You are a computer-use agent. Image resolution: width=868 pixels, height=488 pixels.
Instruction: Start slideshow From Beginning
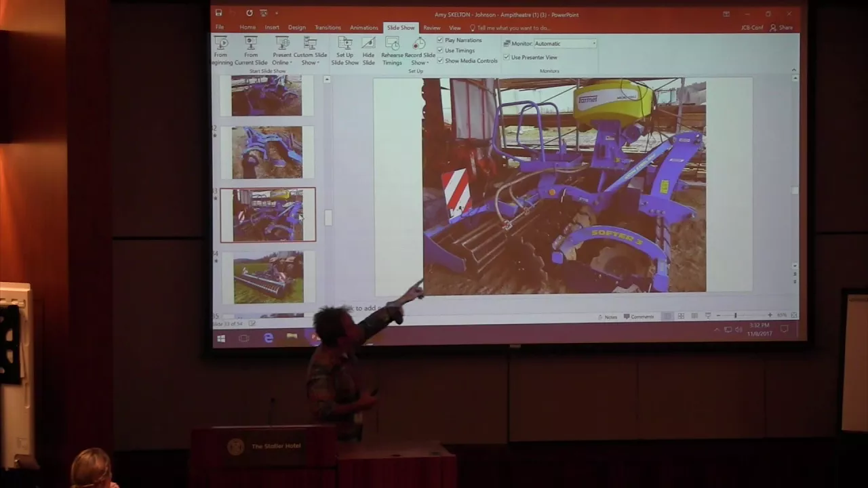pyautogui.click(x=221, y=52)
